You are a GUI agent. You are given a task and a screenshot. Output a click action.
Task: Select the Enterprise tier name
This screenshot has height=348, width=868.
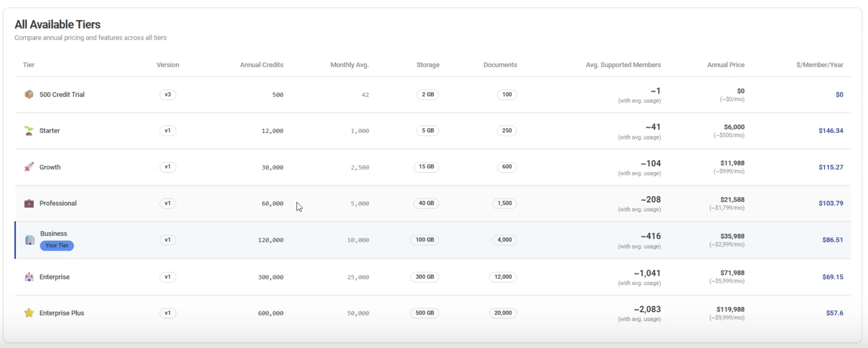point(55,277)
